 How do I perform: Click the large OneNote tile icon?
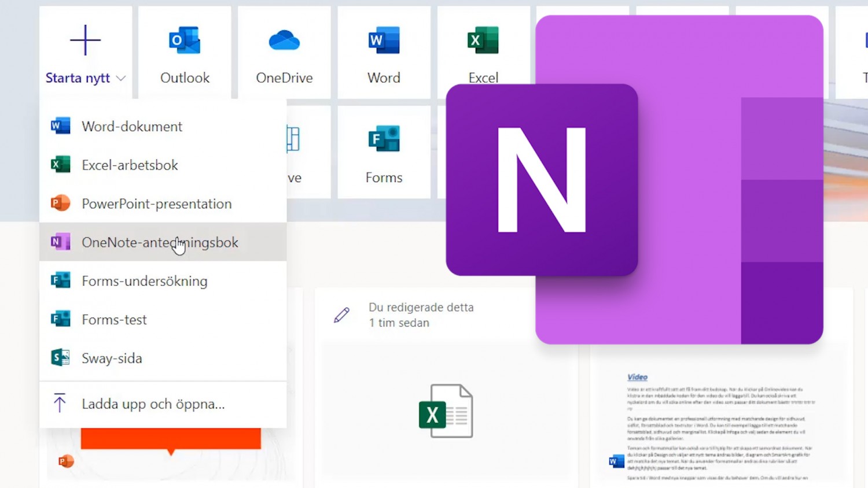542,179
